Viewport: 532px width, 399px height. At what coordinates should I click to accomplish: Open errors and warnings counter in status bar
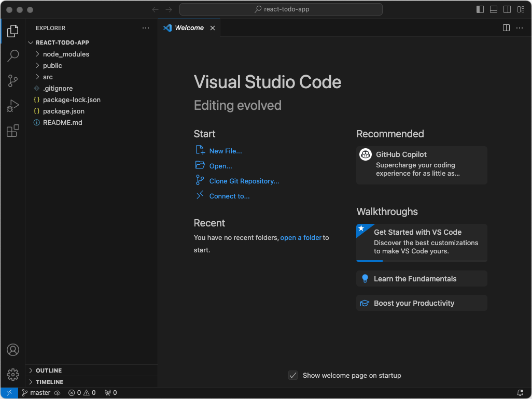pyautogui.click(x=82, y=393)
